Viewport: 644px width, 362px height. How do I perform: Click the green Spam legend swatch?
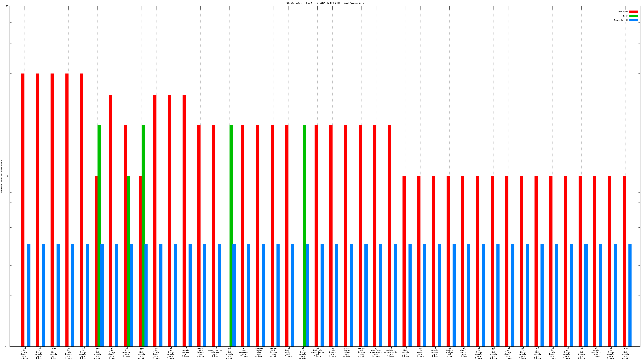coord(633,16)
